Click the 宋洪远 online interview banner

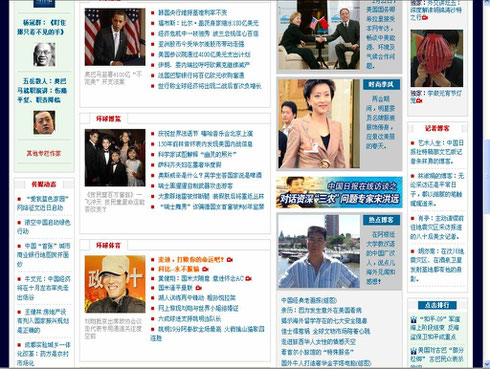pyautogui.click(x=339, y=192)
